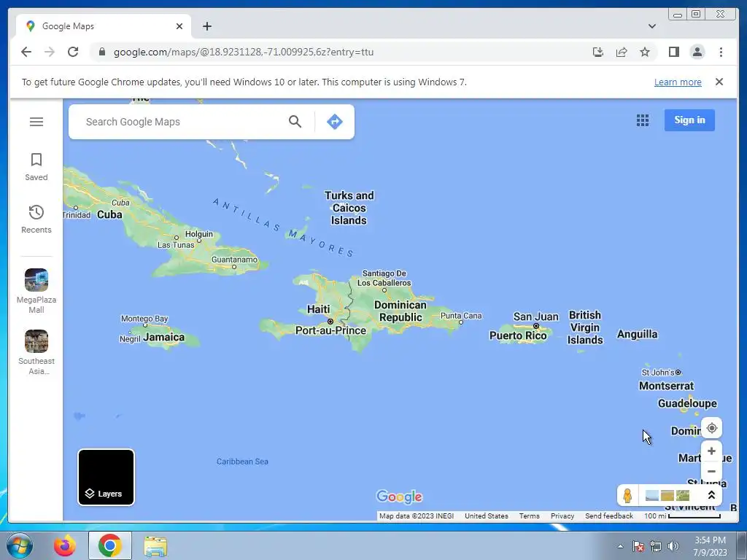The height and width of the screenshot is (560, 747).
Task: Click the Privacy link in the map footer
Action: pyautogui.click(x=562, y=516)
